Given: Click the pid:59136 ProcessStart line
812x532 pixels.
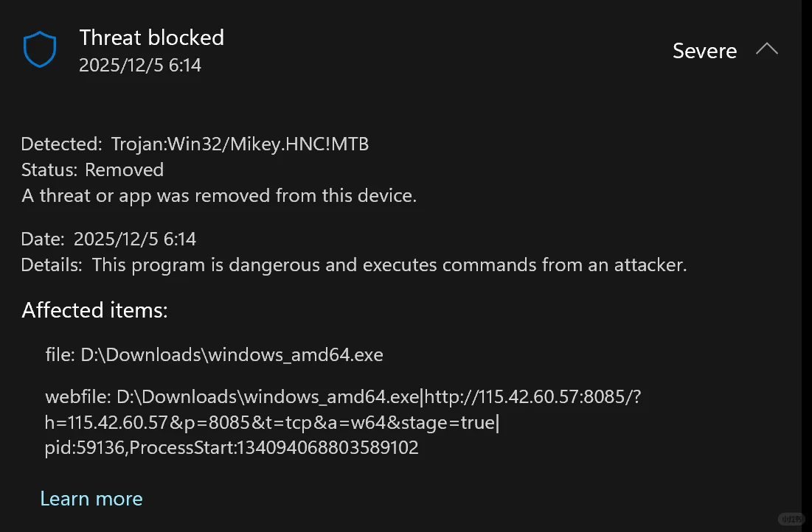Looking at the screenshot, I should [232, 447].
